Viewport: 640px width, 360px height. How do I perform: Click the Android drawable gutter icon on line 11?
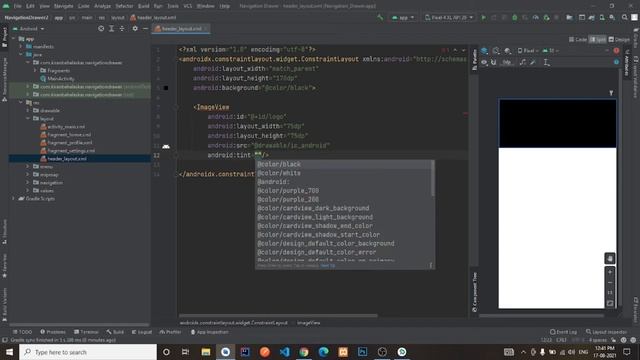(166, 146)
